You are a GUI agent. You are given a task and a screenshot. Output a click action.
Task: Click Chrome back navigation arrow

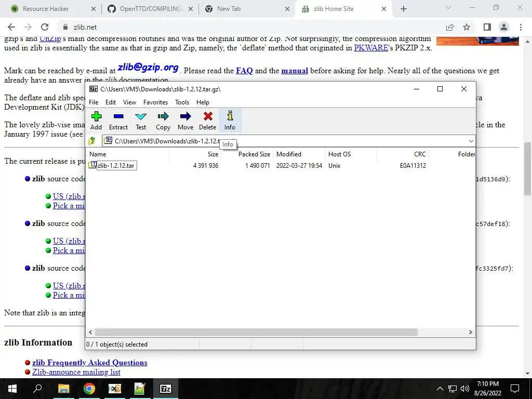(x=11, y=27)
